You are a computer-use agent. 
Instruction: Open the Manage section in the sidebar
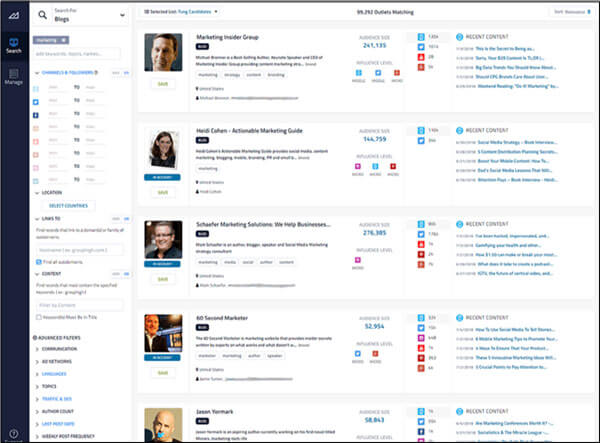14,77
